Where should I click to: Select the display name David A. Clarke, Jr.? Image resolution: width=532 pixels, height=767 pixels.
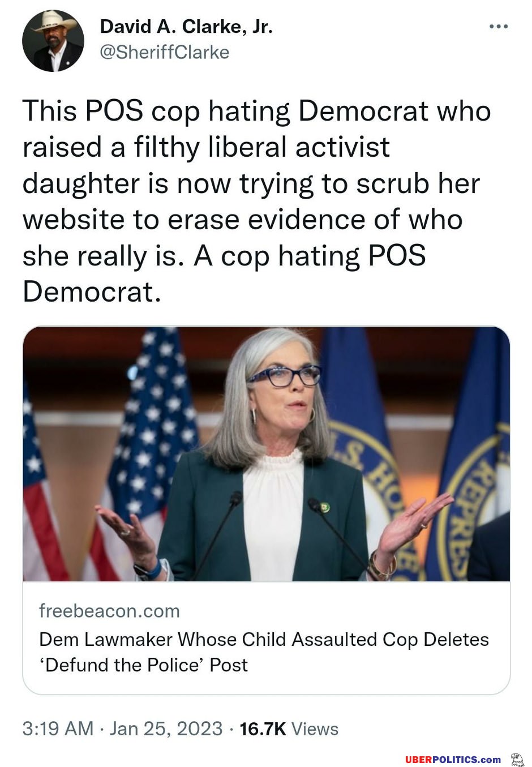[186, 26]
